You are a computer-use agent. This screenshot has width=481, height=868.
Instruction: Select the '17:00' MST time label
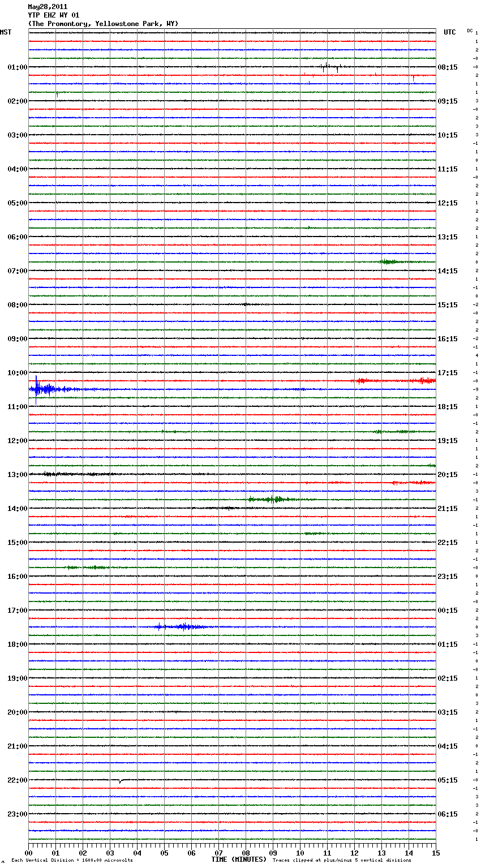(x=18, y=611)
